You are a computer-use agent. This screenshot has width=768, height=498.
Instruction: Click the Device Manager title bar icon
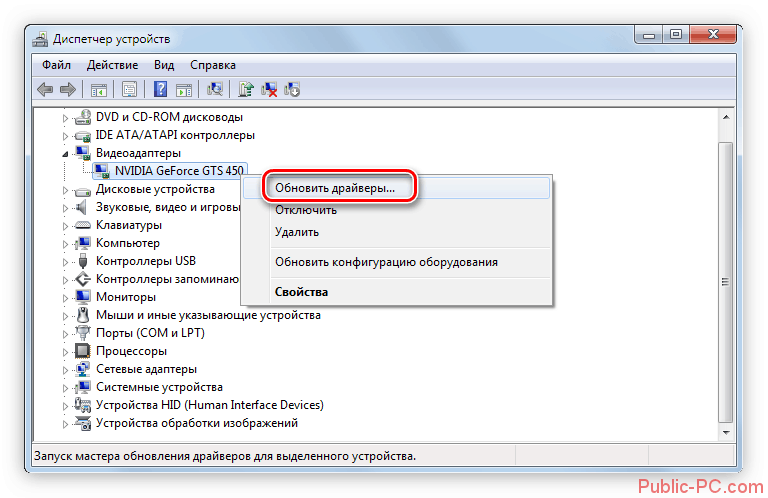(x=40, y=39)
